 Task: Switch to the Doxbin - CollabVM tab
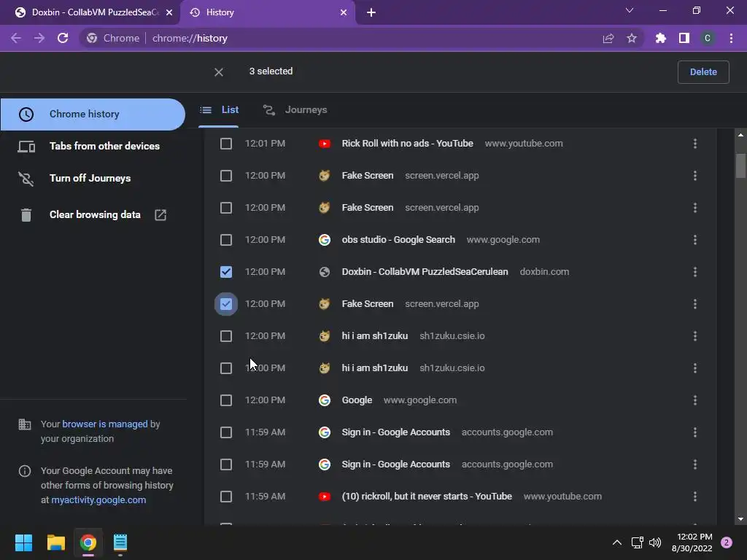(x=89, y=12)
